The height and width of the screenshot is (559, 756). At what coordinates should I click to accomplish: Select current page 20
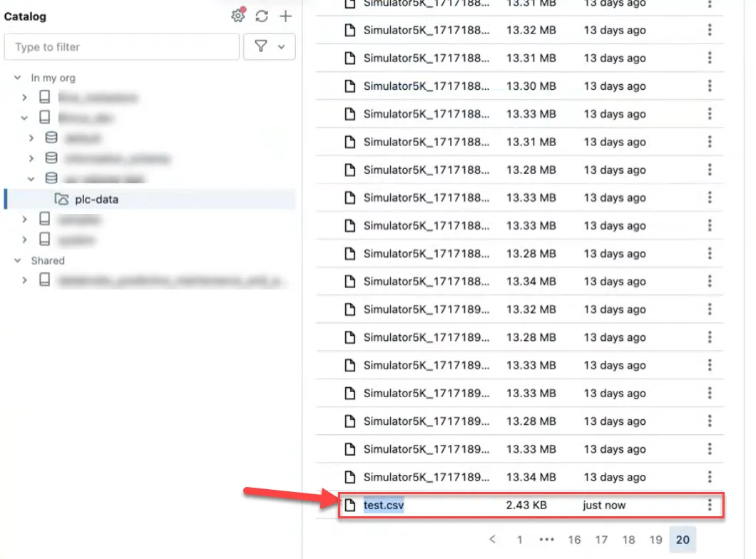pyautogui.click(x=683, y=540)
